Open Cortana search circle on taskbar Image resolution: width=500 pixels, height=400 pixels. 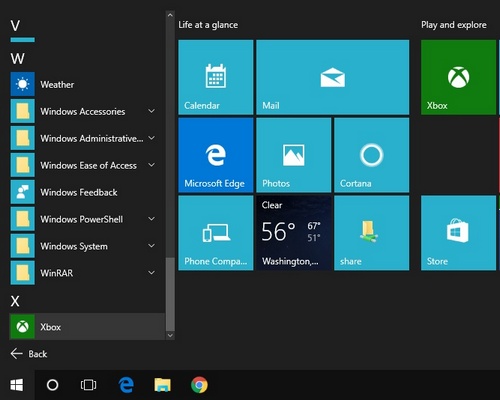click(x=52, y=385)
